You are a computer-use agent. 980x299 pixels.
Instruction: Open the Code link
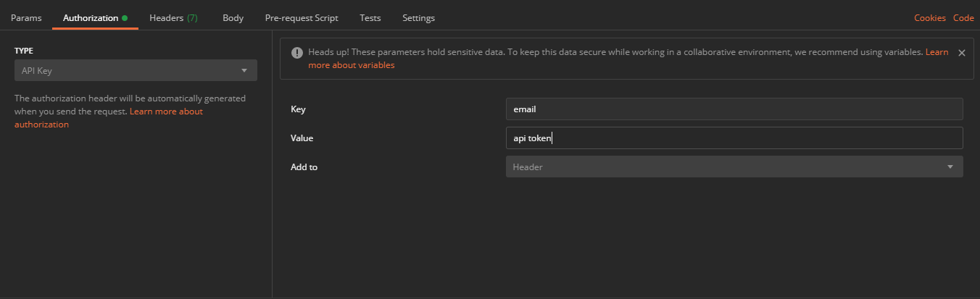point(963,18)
